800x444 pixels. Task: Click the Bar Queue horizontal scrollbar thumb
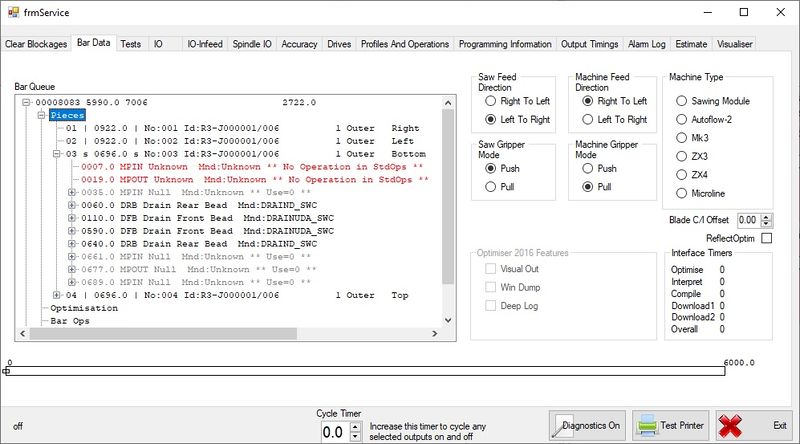[x=163, y=334]
